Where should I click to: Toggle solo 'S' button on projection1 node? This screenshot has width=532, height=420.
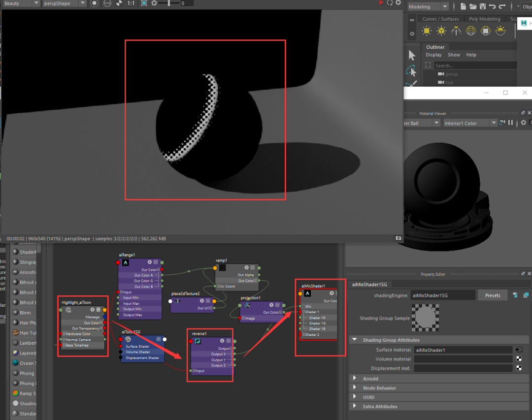coord(271,305)
